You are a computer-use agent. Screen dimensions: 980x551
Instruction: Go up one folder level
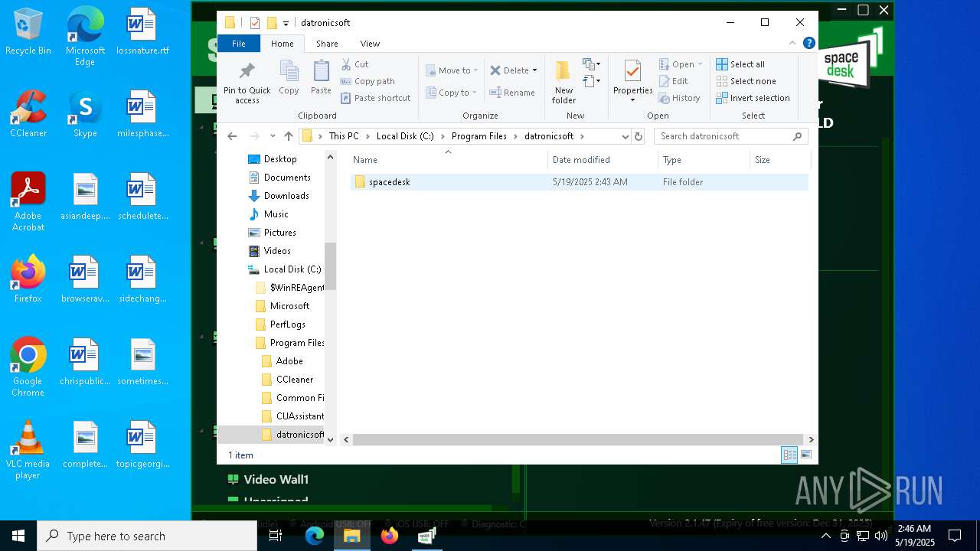(x=289, y=136)
